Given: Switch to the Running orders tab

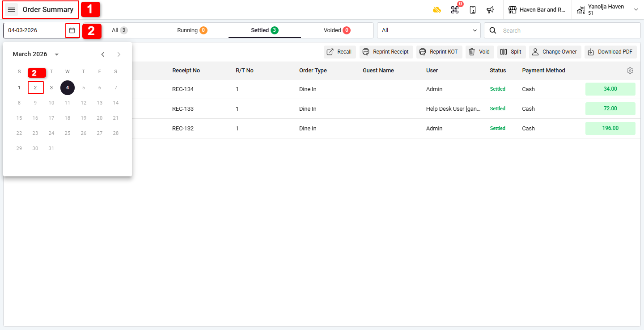Looking at the screenshot, I should tap(192, 30).
